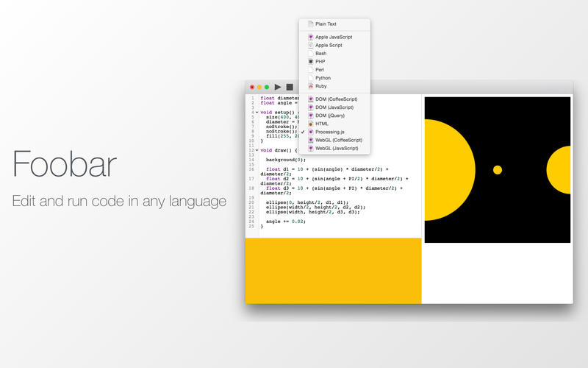Select the checked Processing.js menu item
The width and height of the screenshot is (588, 368).
coord(334,132)
